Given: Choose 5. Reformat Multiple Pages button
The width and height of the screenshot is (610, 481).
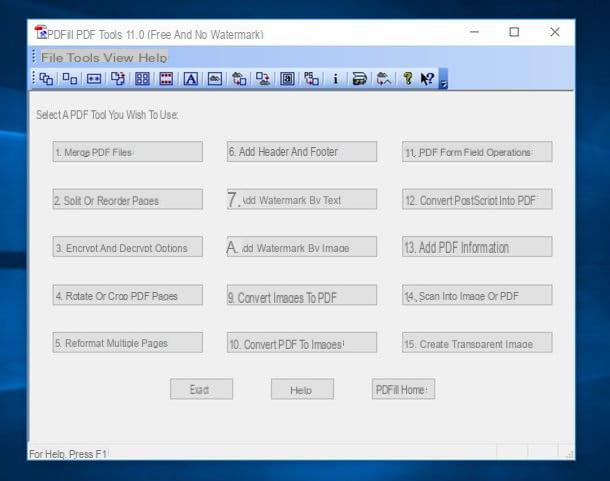Looking at the screenshot, I should coord(128,343).
